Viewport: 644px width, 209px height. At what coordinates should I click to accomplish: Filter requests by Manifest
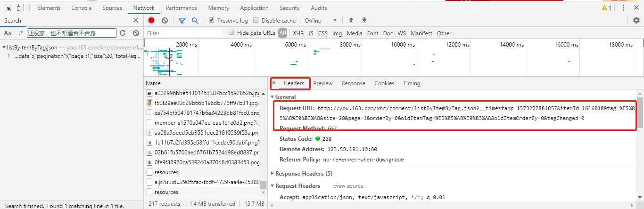[x=421, y=33]
